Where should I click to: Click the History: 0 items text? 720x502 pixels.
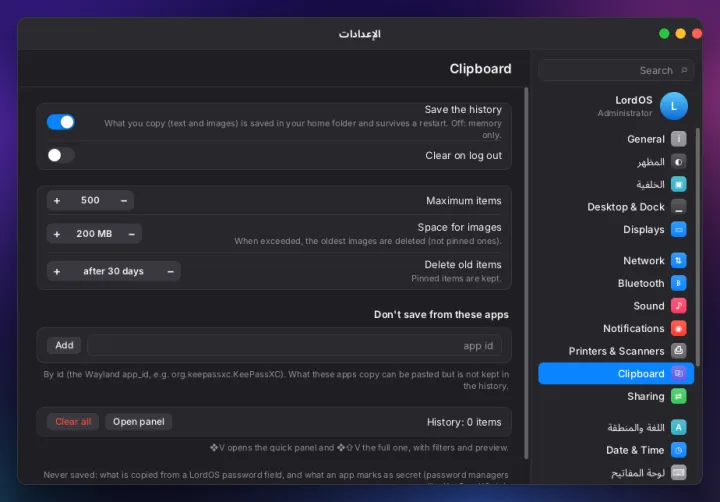(464, 422)
